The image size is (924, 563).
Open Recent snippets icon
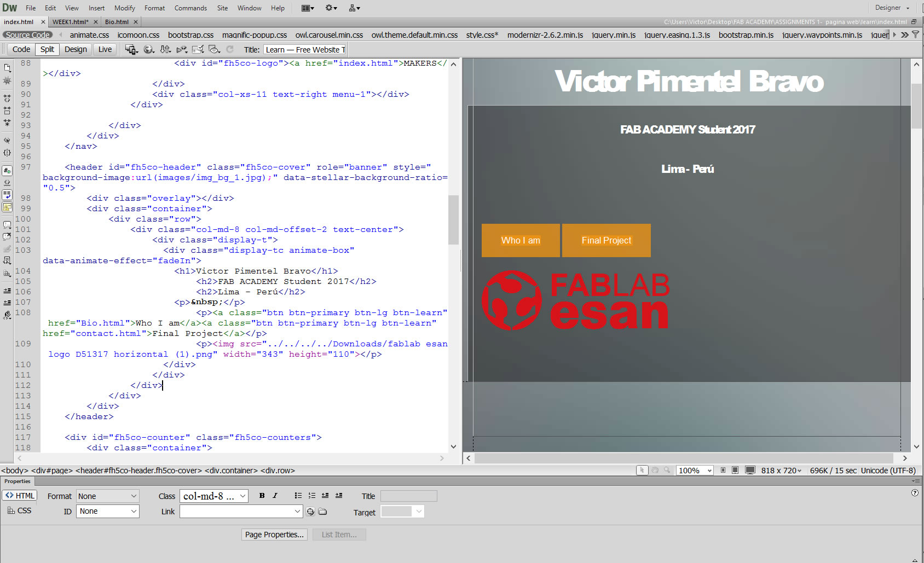click(x=7, y=261)
